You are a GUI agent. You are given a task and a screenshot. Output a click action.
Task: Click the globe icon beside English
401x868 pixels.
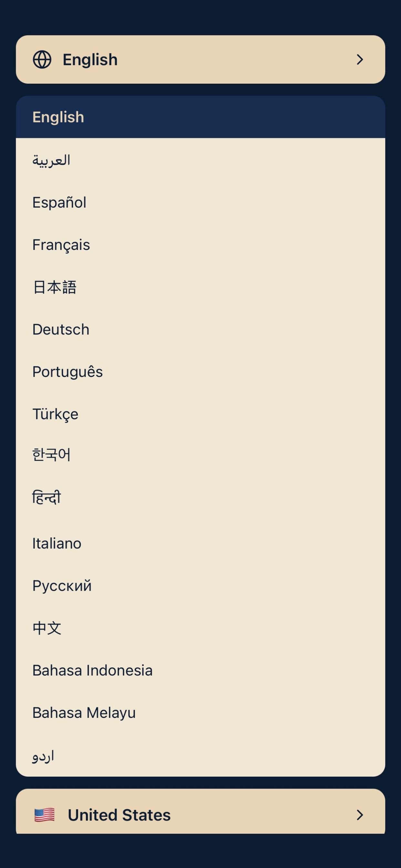coord(42,60)
